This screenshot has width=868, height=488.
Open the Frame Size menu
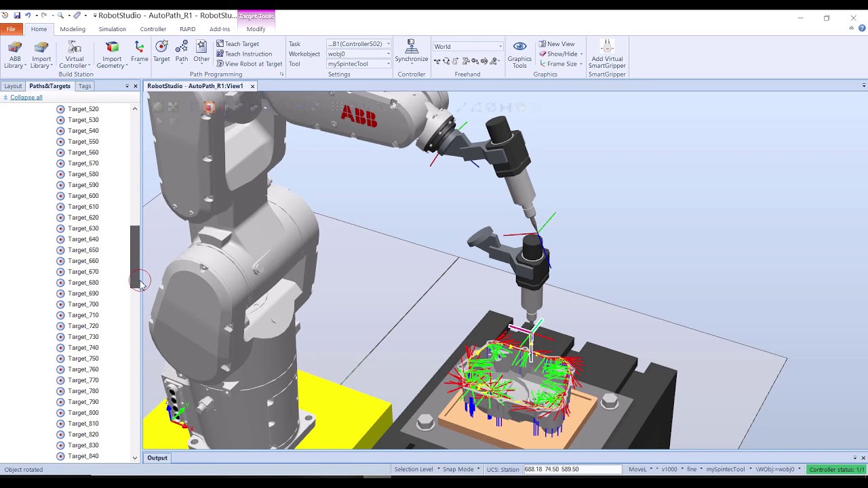pos(561,64)
